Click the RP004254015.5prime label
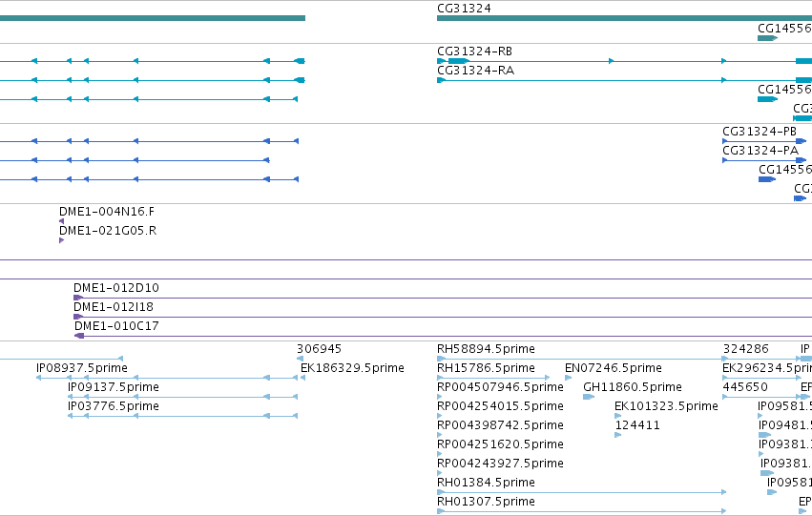The width and height of the screenshot is (812, 516). coord(500,406)
